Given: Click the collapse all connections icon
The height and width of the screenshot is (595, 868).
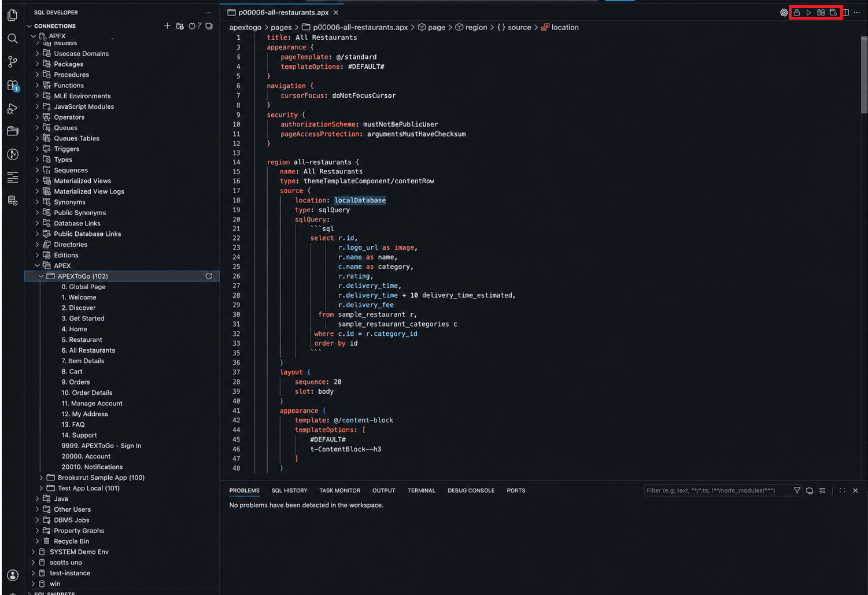Looking at the screenshot, I should point(209,26).
